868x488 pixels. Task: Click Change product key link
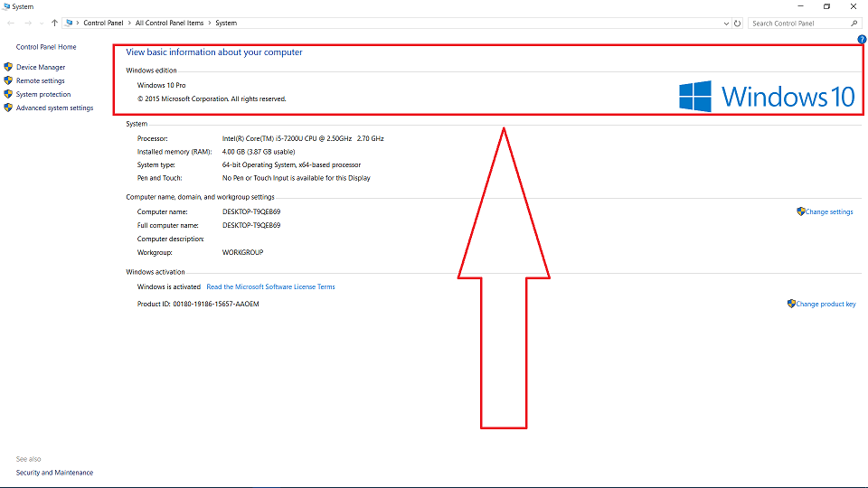coord(826,304)
